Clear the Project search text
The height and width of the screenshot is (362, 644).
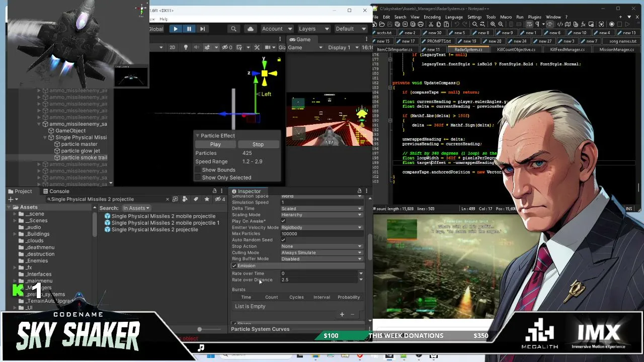tap(168, 199)
